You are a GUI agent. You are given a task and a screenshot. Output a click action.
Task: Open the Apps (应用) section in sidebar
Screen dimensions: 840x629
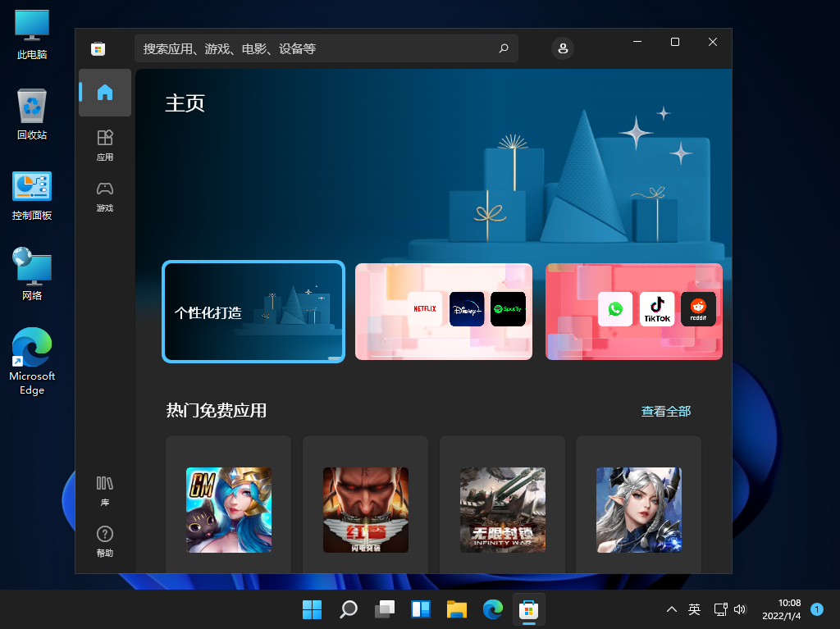[104, 144]
